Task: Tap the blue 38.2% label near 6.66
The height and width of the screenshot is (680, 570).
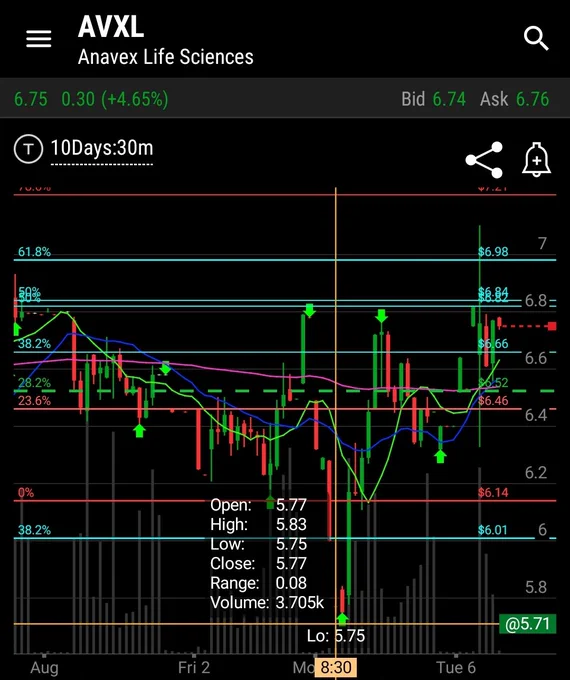Action: click(x=34, y=344)
